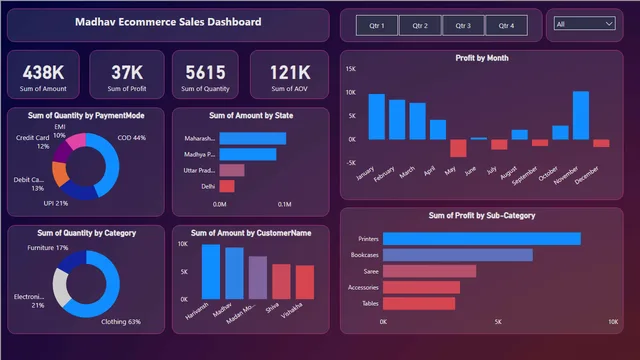Screen dimensions: 640x360
Task: Click the Printers sub-category bar
Action: pyautogui.click(x=482, y=239)
